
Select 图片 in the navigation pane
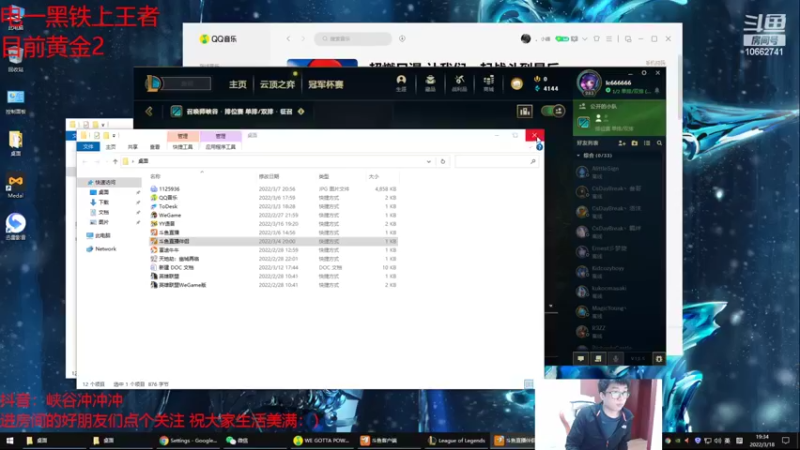[104, 222]
